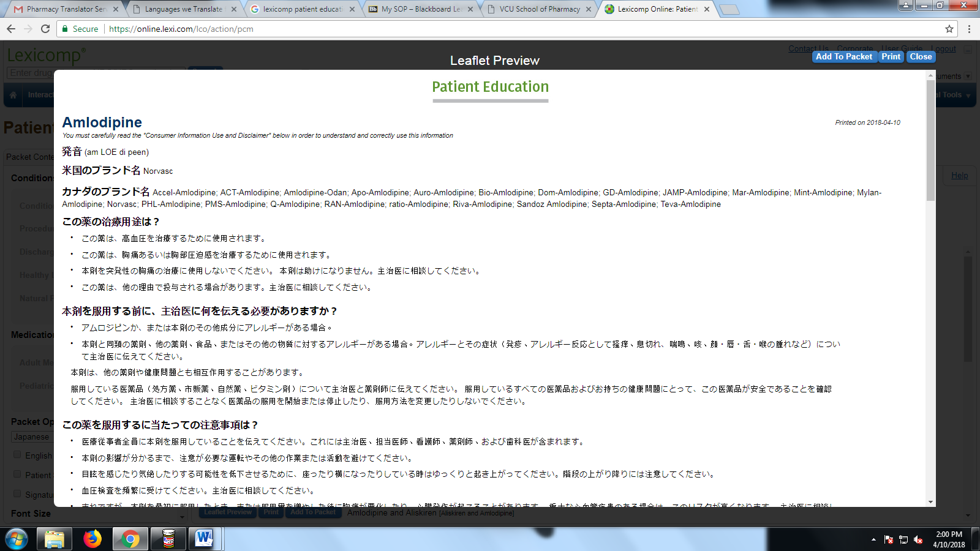The width and height of the screenshot is (980, 551).
Task: Open the Windows Start menu
Action: 17,539
